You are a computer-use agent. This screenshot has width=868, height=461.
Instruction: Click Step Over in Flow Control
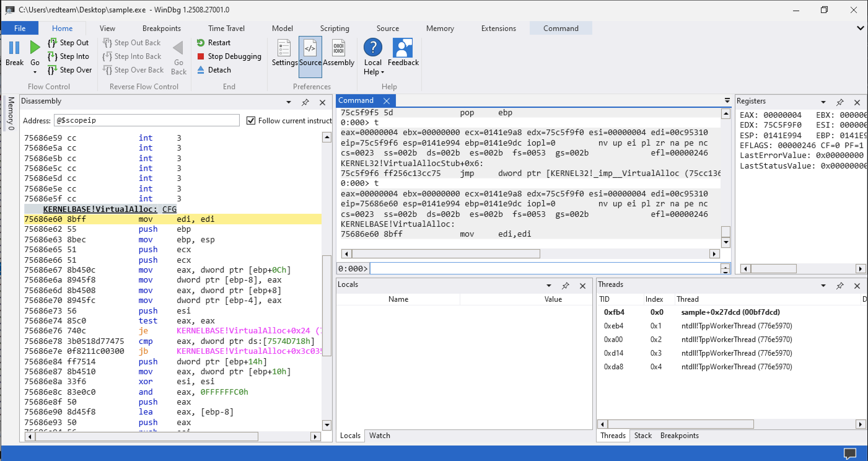[70, 70]
